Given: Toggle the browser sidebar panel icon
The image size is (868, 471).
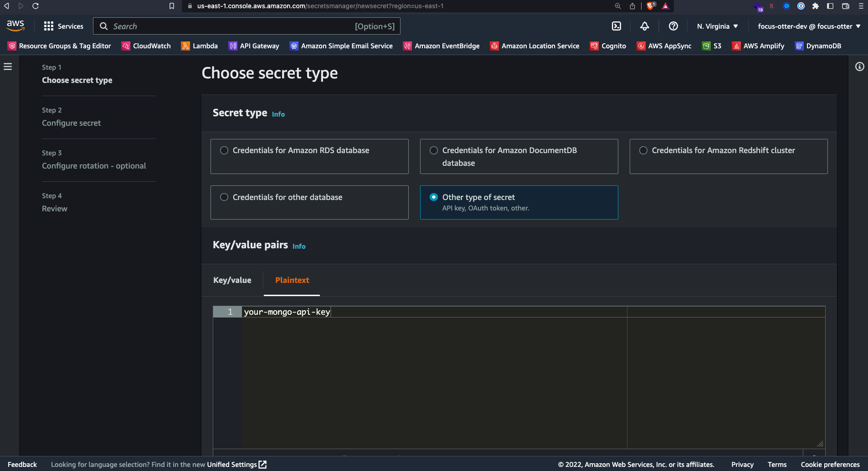Looking at the screenshot, I should [x=830, y=6].
